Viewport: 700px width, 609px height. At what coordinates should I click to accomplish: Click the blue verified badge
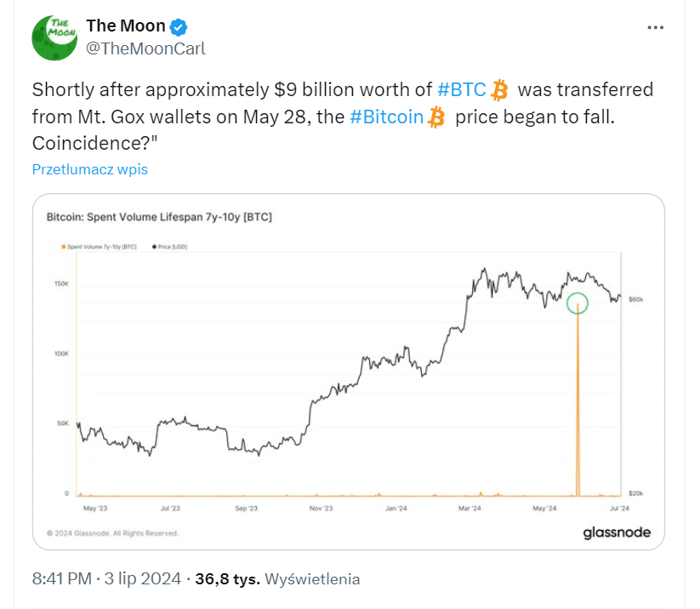(180, 26)
